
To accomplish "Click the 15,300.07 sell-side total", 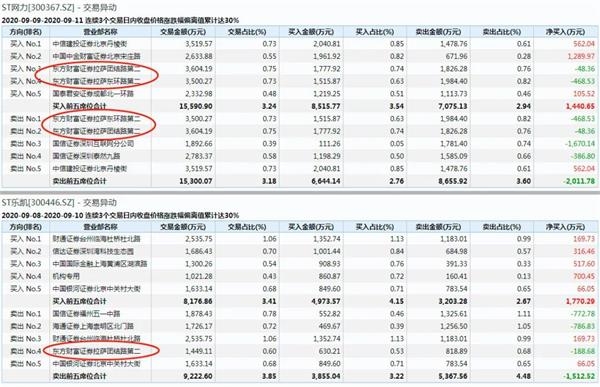I will point(196,181).
